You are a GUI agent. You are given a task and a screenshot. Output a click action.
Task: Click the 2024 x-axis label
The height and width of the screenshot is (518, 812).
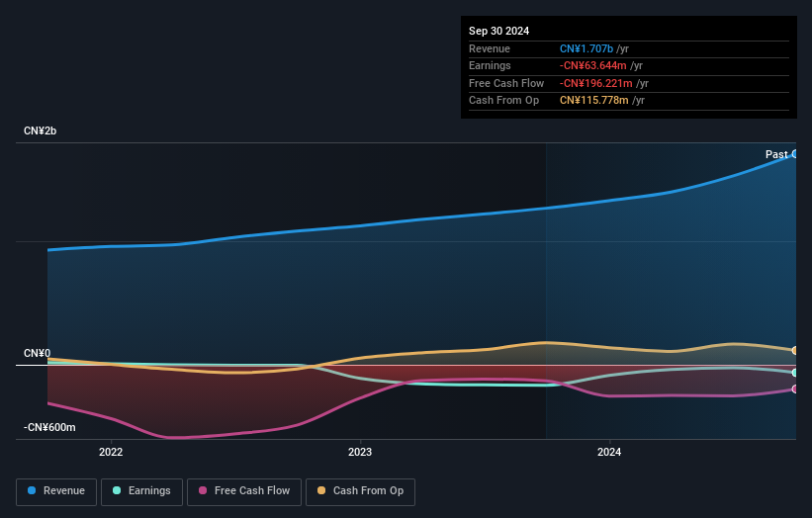point(609,452)
